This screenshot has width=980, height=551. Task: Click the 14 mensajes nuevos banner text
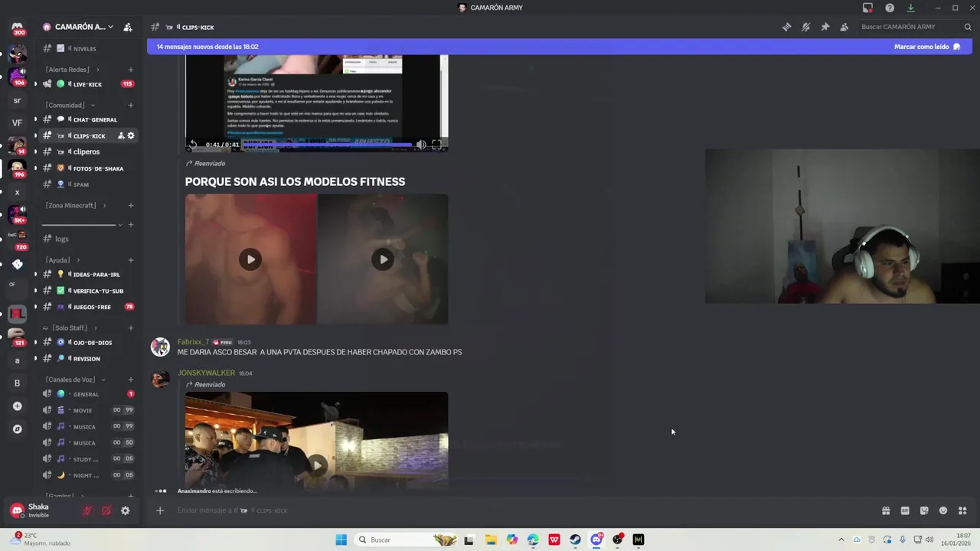(x=207, y=47)
